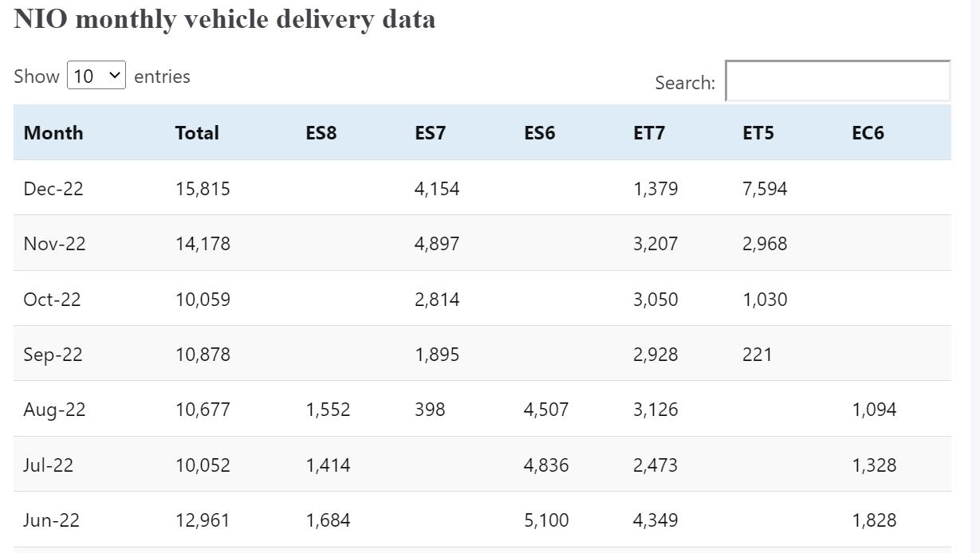
Task: Sort deliveries by ET7 column header
Action: tap(648, 133)
